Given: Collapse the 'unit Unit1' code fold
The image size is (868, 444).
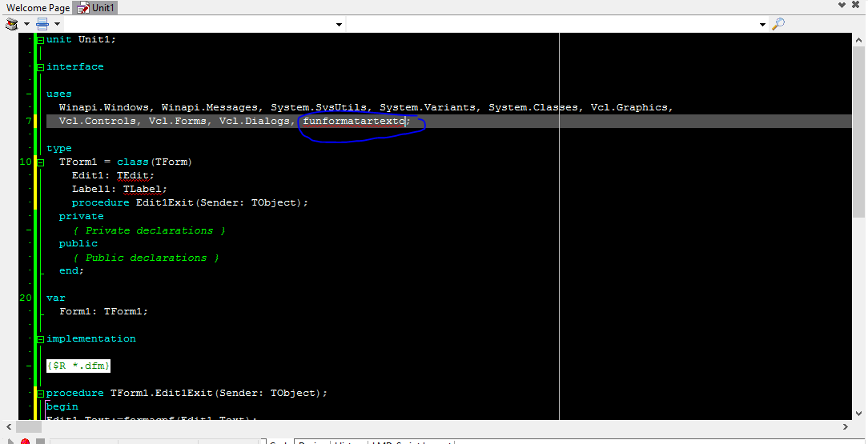Looking at the screenshot, I should pos(40,40).
